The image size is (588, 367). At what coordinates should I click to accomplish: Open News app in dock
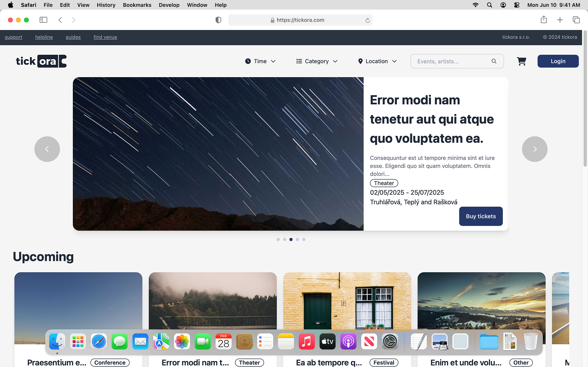(x=369, y=341)
